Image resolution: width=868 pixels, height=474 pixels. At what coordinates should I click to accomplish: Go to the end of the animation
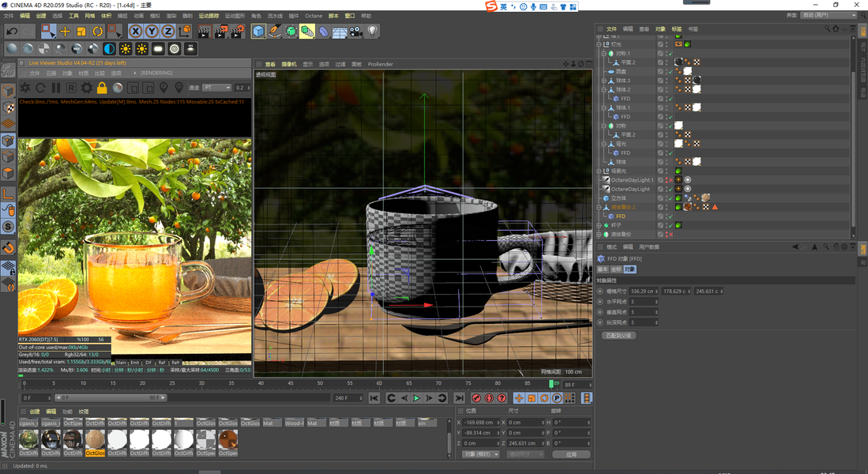[459, 398]
